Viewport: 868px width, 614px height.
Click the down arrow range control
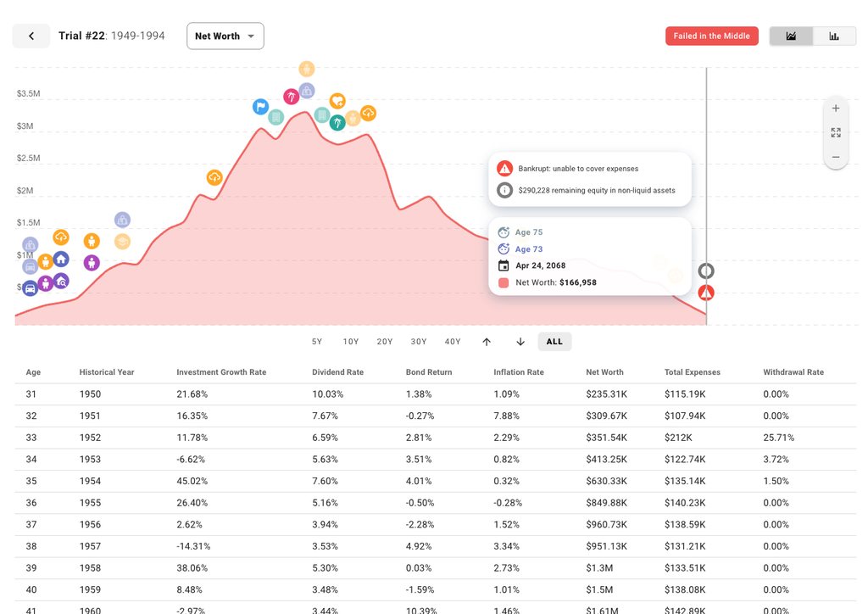point(520,342)
